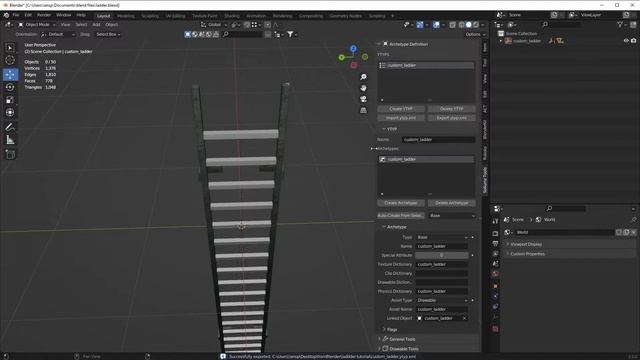Toggle custom_ladder render camera icon in Outliner
Screen dimensions: 640x360
633,41
